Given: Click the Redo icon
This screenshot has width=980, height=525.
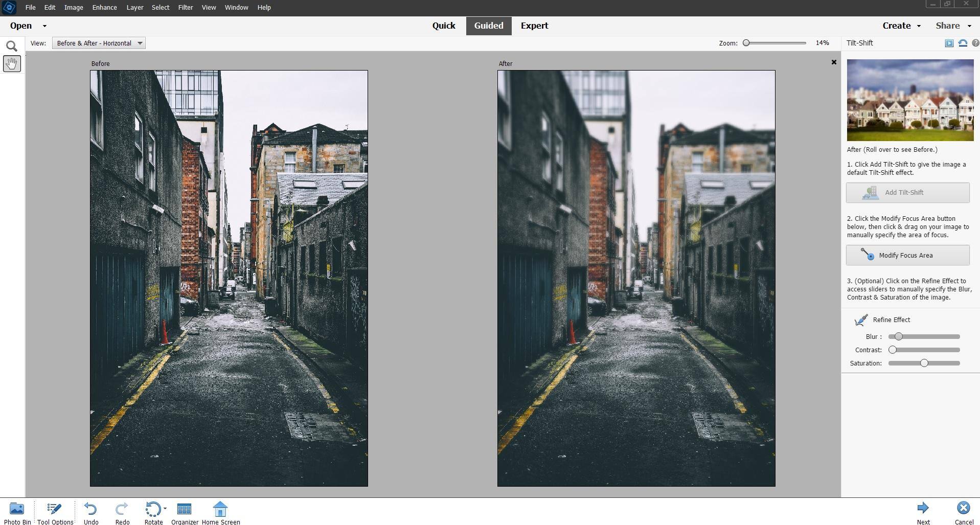Looking at the screenshot, I should [122, 509].
